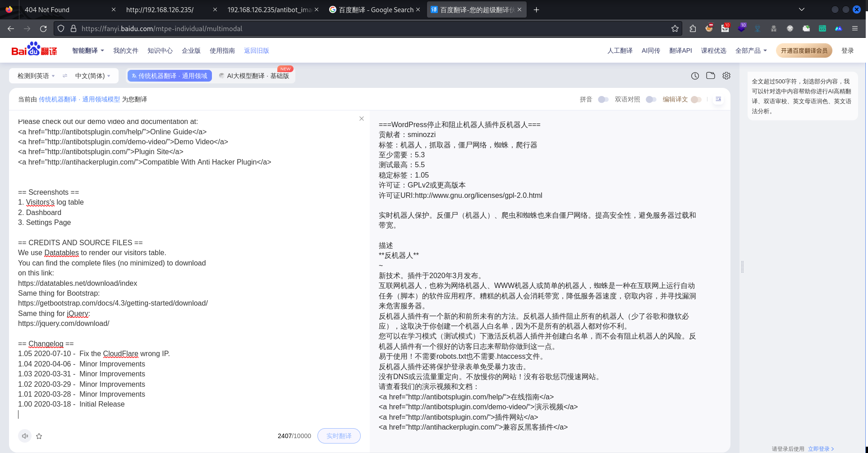The image size is (868, 453).
Task: Expand the 智能翻译 menu
Action: [x=88, y=50]
